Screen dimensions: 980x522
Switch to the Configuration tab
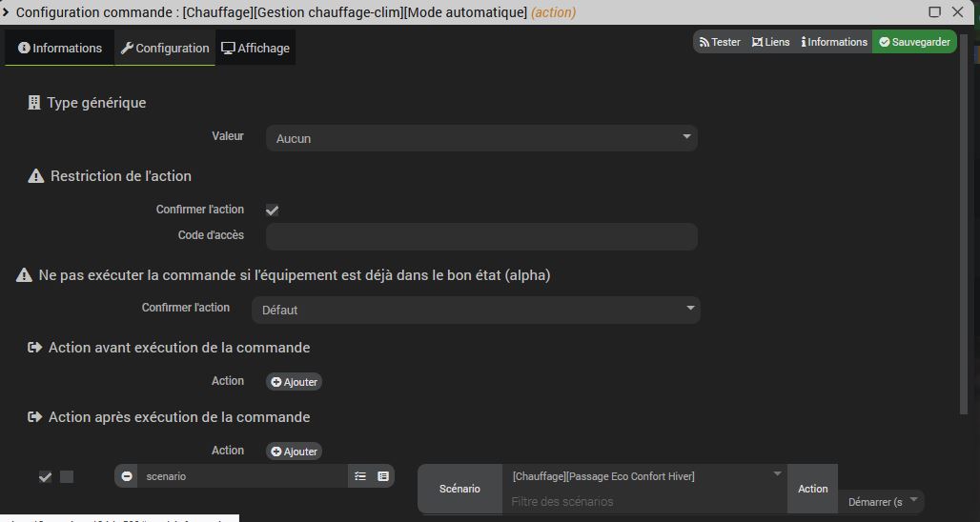point(165,48)
